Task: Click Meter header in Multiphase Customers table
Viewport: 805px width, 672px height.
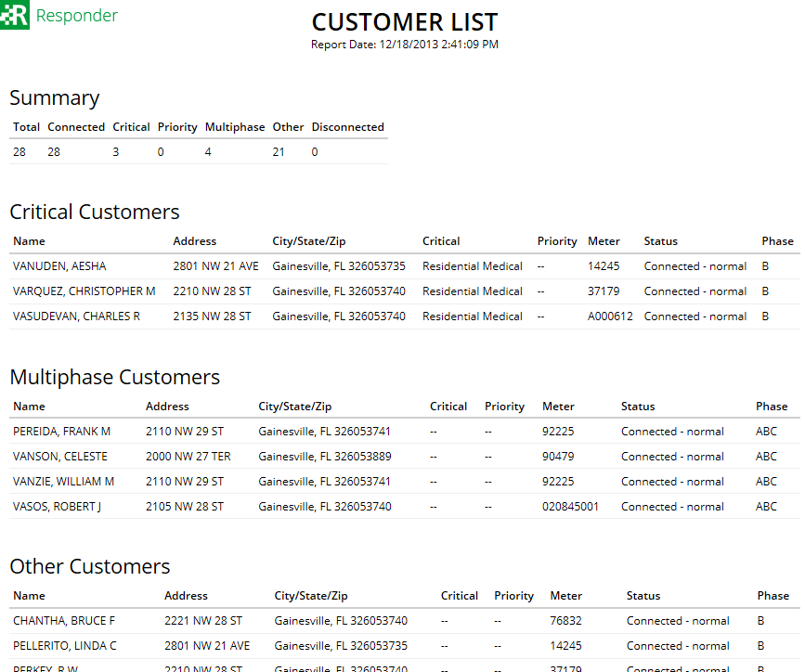Action: click(x=558, y=407)
